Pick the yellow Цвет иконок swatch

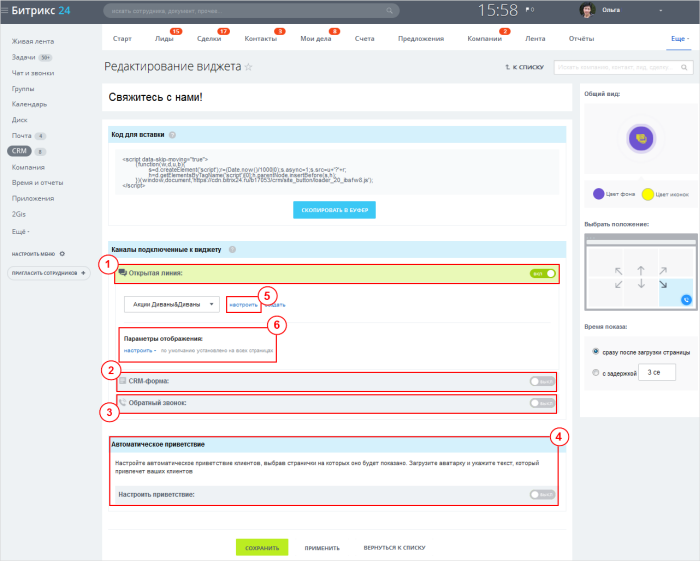click(647, 194)
